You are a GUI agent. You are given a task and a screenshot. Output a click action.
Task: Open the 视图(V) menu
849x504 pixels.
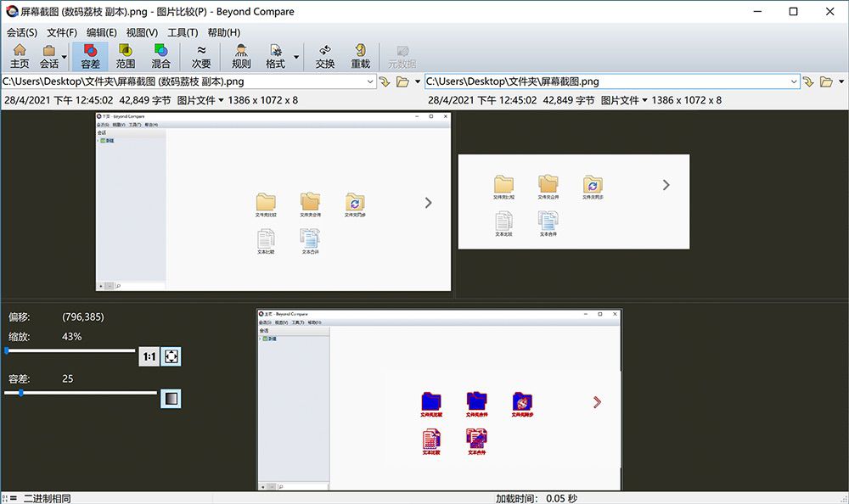coord(142,32)
